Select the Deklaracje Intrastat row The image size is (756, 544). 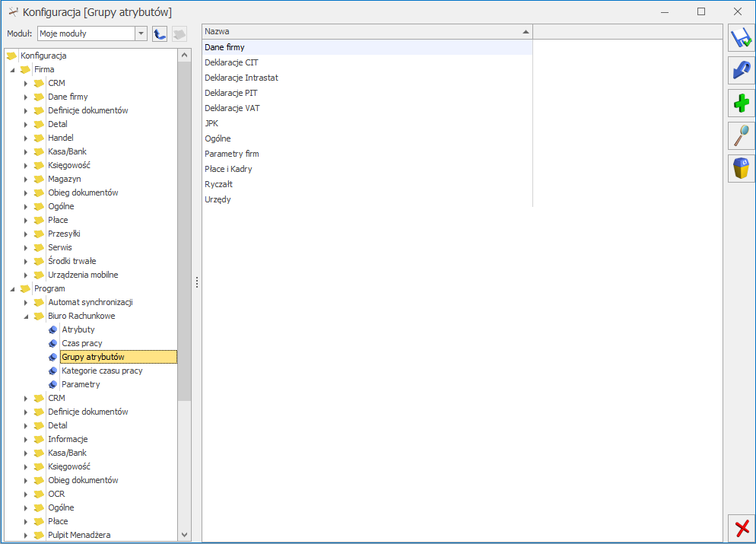(367, 78)
